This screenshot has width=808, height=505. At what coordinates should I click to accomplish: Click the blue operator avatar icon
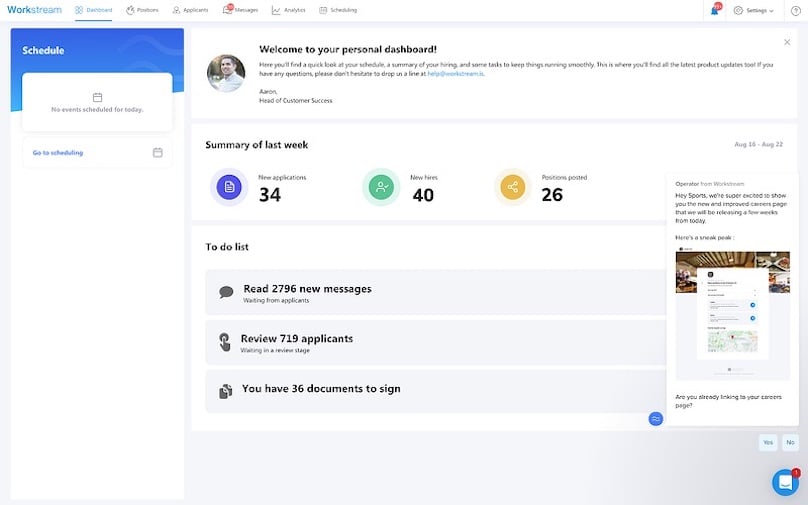tap(656, 418)
